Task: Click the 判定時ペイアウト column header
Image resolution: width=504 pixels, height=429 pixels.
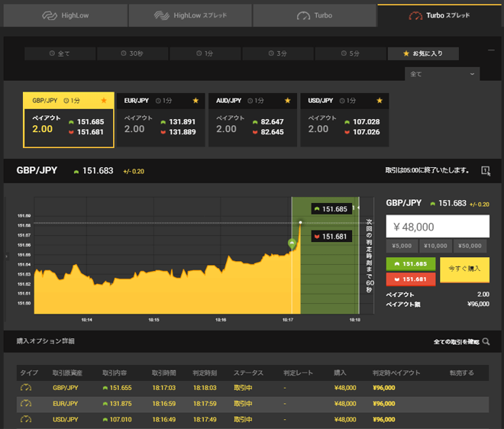Action: pos(396,373)
